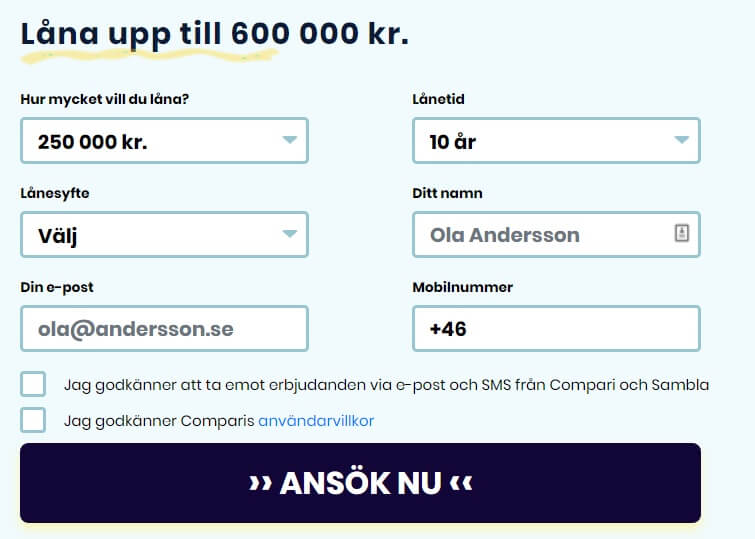
Task: Click the arrow icon beside 250 000 kr.
Action: click(x=289, y=140)
